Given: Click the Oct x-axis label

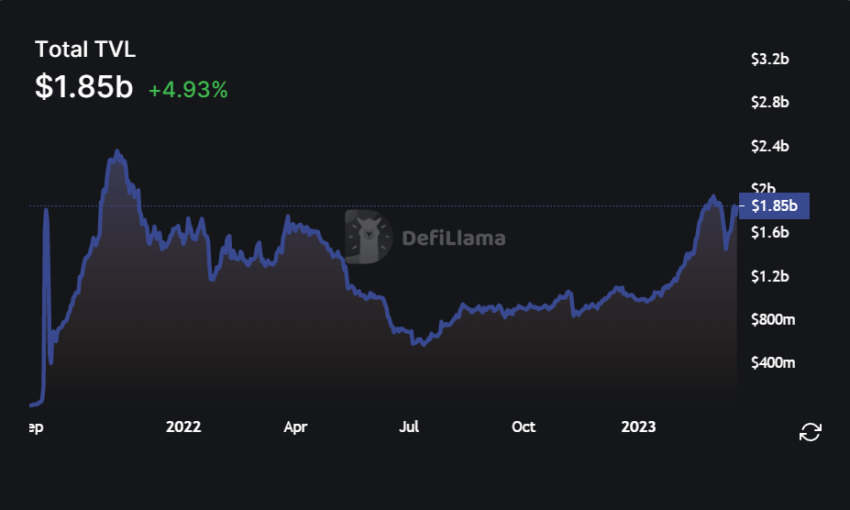Looking at the screenshot, I should [x=523, y=427].
